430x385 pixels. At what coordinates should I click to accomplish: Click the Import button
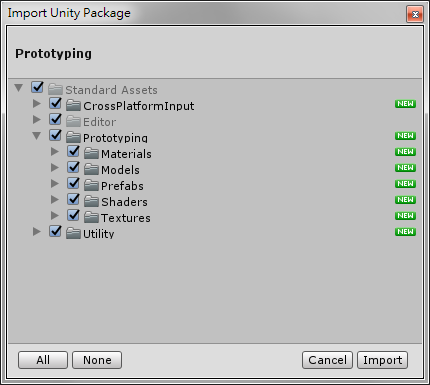pyautogui.click(x=383, y=360)
